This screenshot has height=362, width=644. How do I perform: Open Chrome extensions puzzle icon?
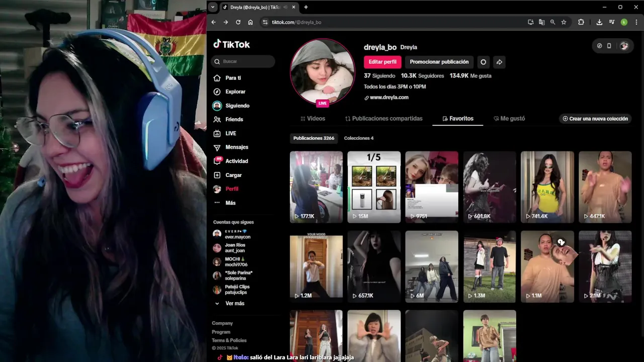pos(581,22)
